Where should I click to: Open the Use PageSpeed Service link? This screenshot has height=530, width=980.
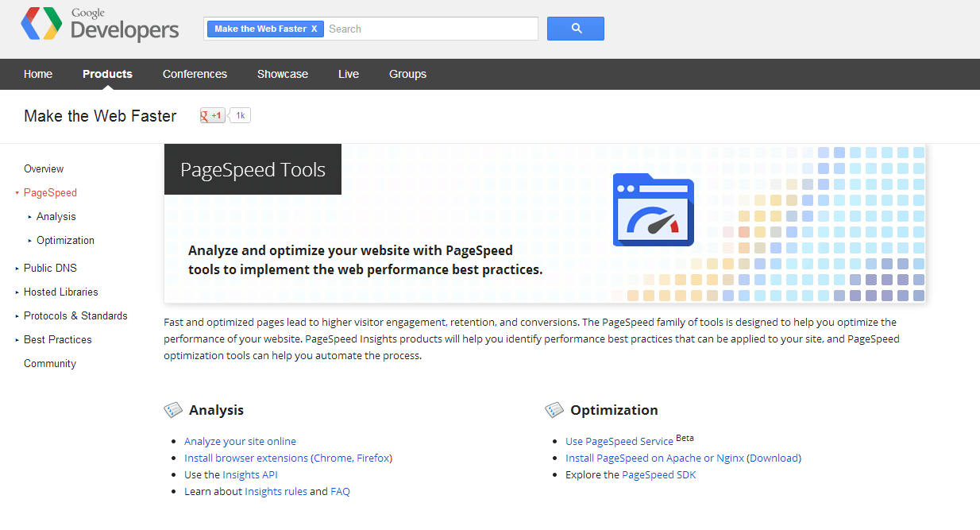point(619,441)
